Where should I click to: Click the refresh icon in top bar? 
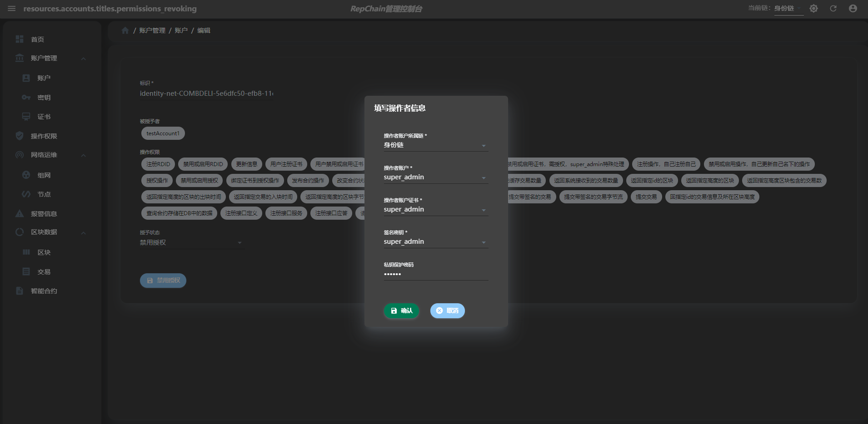[833, 9]
